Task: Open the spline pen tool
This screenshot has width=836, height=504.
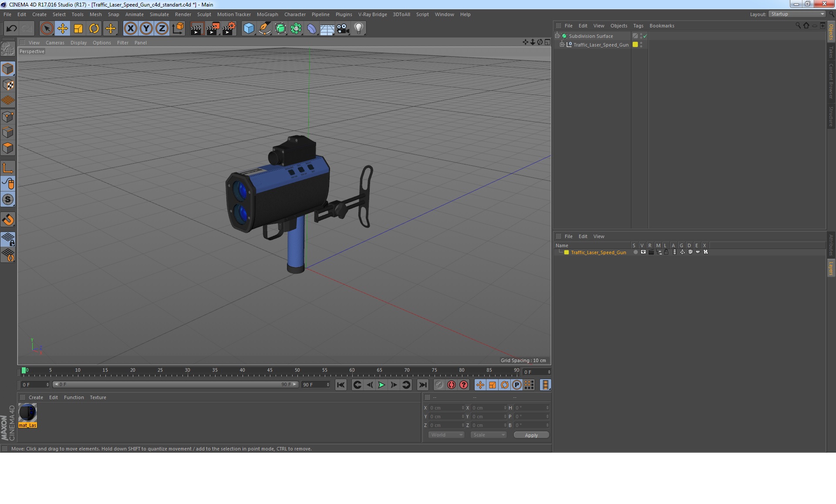Action: coord(264,29)
